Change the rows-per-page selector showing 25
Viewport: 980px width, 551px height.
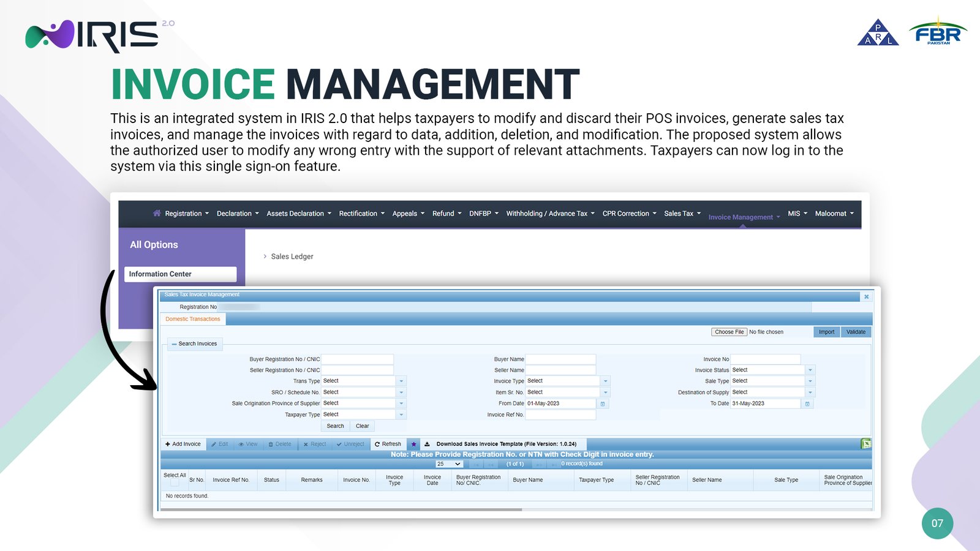pos(449,464)
